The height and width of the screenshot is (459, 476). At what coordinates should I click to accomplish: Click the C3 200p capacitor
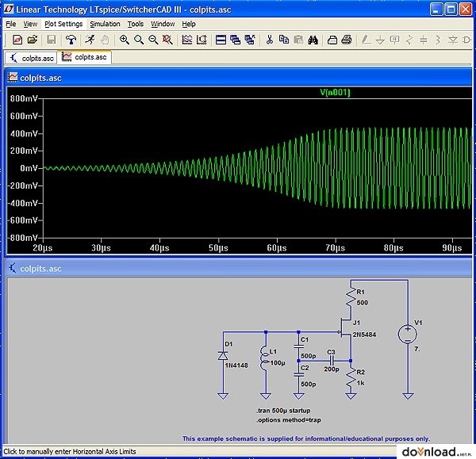tap(332, 361)
